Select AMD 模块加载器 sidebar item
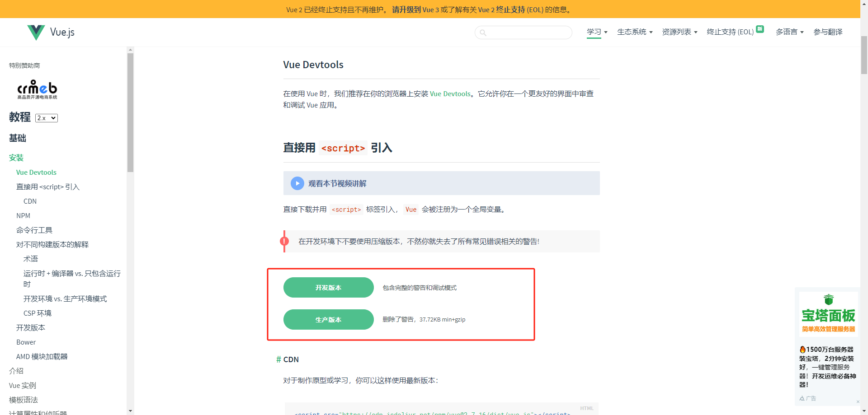This screenshot has height=415, width=868. tap(42, 357)
